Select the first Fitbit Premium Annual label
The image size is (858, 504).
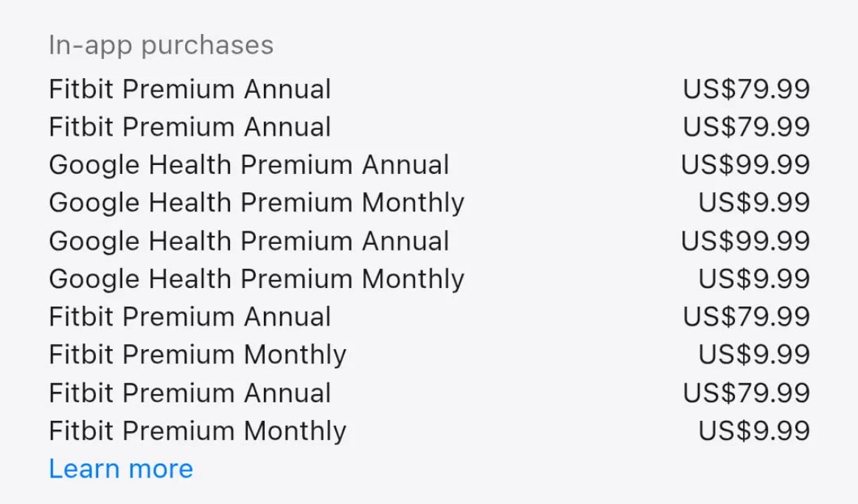[x=189, y=89]
